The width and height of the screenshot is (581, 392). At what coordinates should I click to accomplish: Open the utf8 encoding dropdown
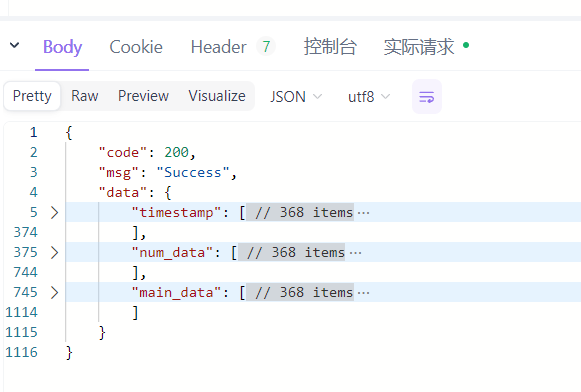pos(369,97)
